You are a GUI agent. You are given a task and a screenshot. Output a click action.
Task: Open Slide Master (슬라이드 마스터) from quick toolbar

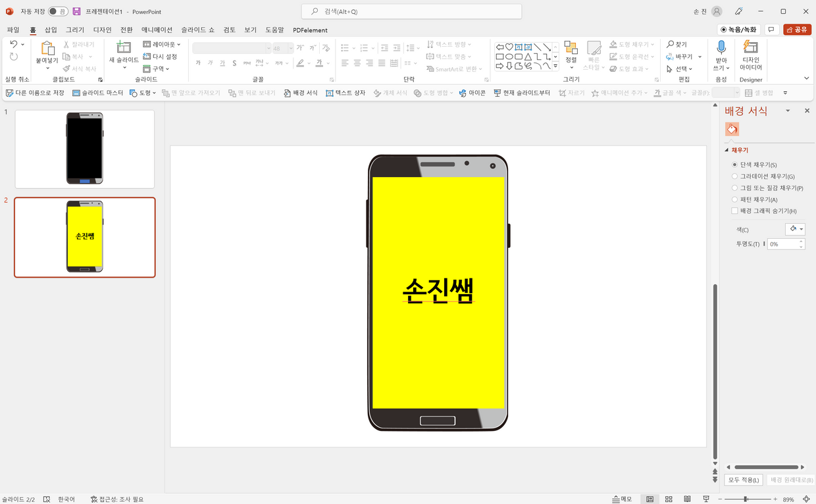point(98,93)
